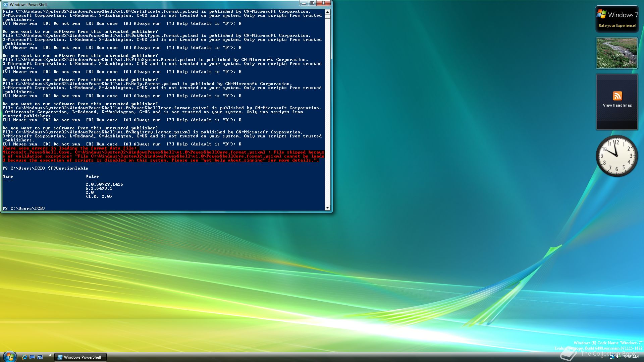Click 'View headlines' in feed gadget
The height and width of the screenshot is (362, 644).
[617, 105]
